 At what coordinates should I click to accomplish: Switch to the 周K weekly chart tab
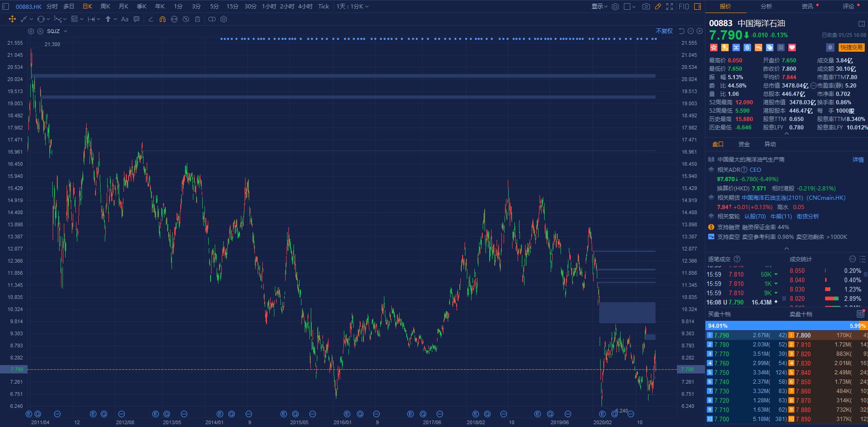(x=105, y=7)
